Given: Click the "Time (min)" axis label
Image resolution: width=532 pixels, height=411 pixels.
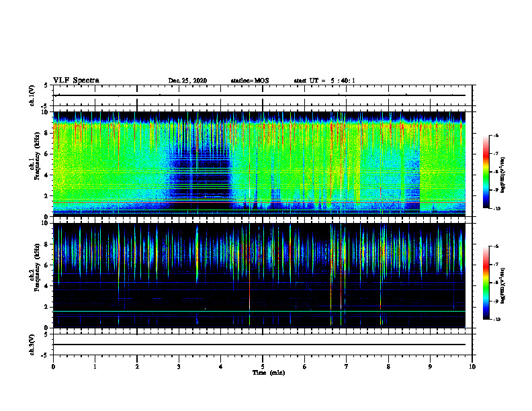Looking at the screenshot, I should click(x=269, y=373).
